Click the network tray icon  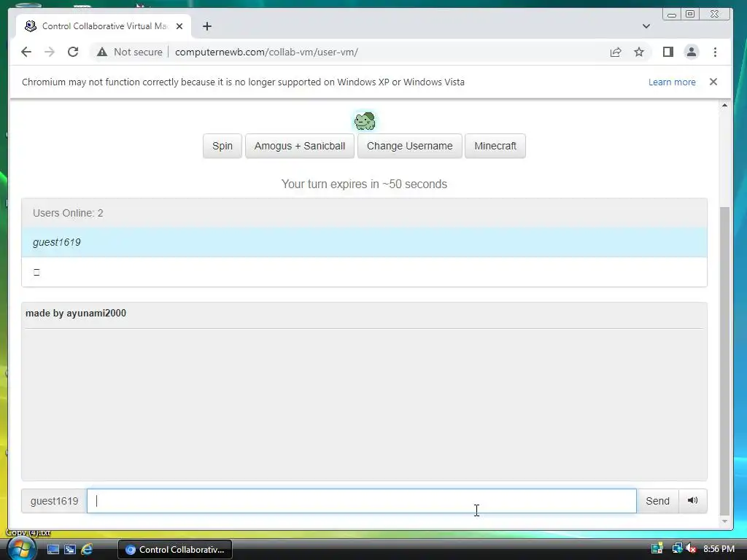pyautogui.click(x=677, y=548)
